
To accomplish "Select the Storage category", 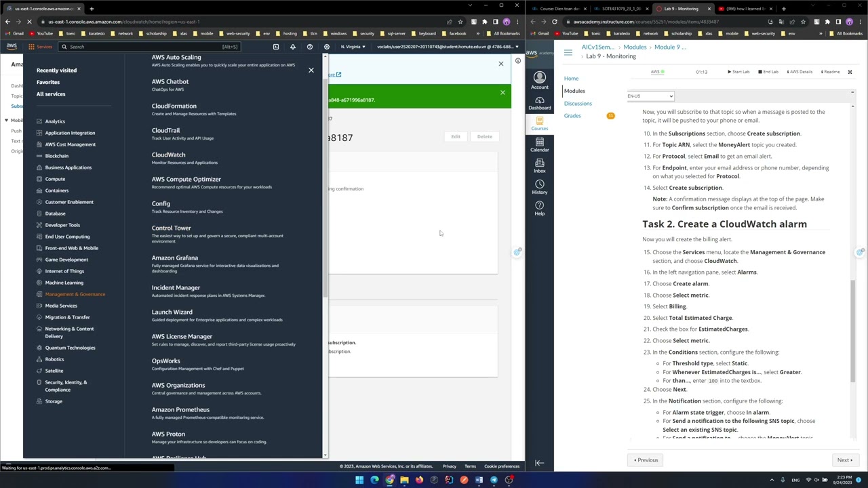I will pyautogui.click(x=54, y=401).
